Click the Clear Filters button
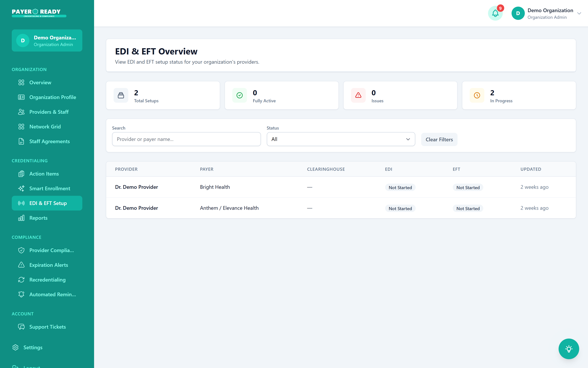 tap(439, 139)
